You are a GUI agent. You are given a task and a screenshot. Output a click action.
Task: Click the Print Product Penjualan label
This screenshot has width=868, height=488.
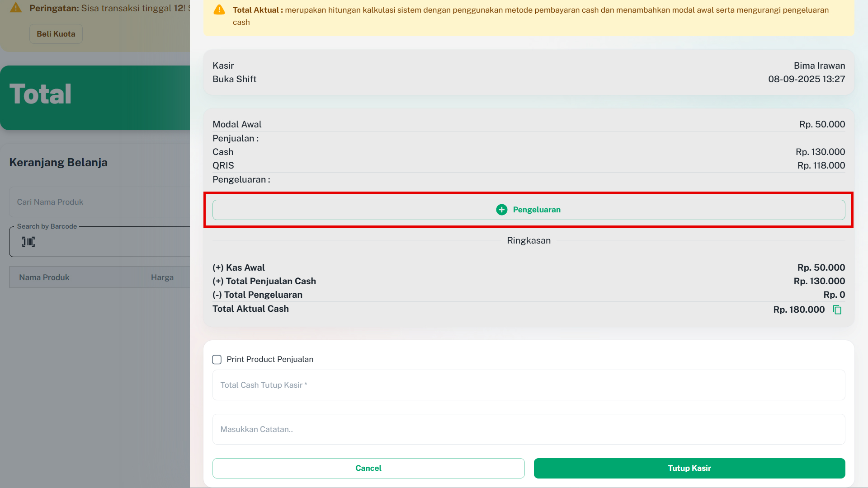tap(270, 359)
